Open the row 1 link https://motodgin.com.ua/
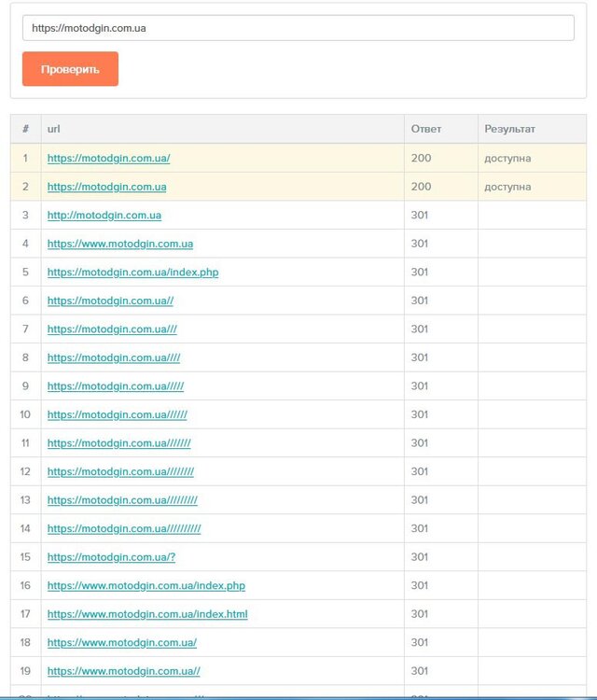 click(x=108, y=159)
